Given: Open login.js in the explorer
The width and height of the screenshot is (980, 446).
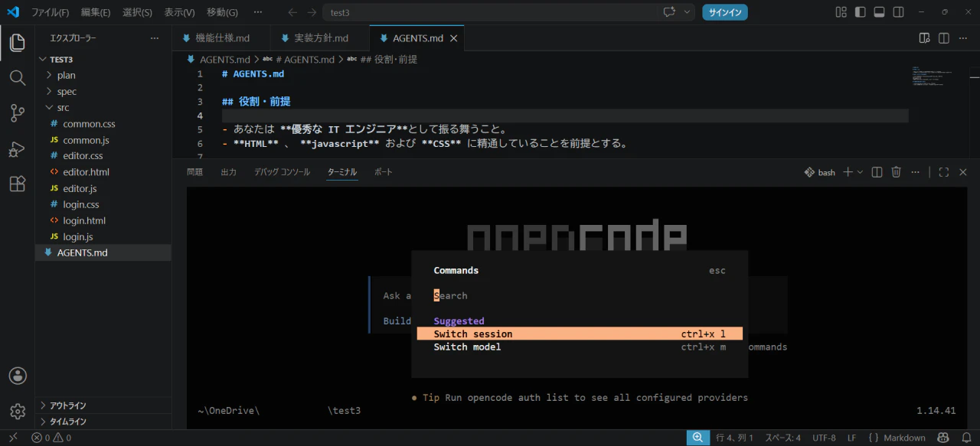Looking at the screenshot, I should click(x=103, y=236).
